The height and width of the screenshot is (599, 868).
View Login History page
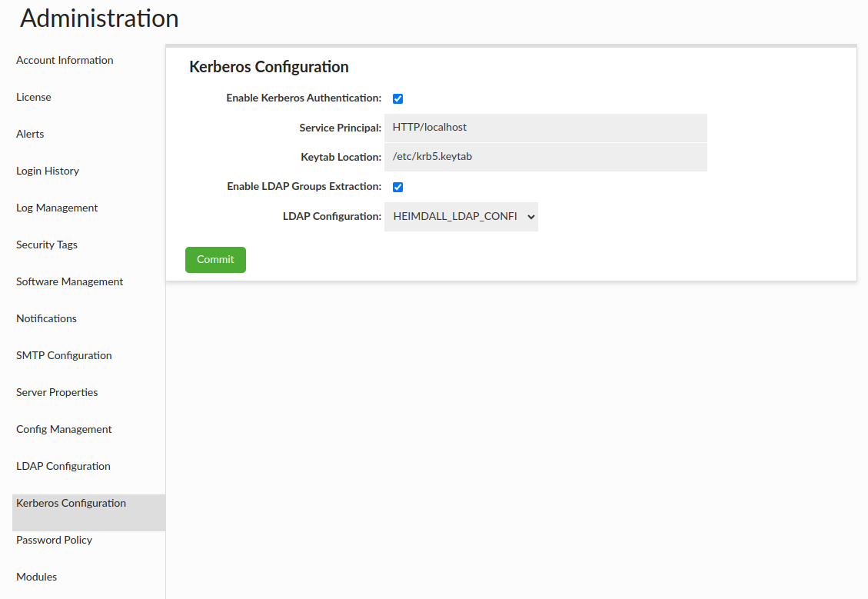coord(48,171)
